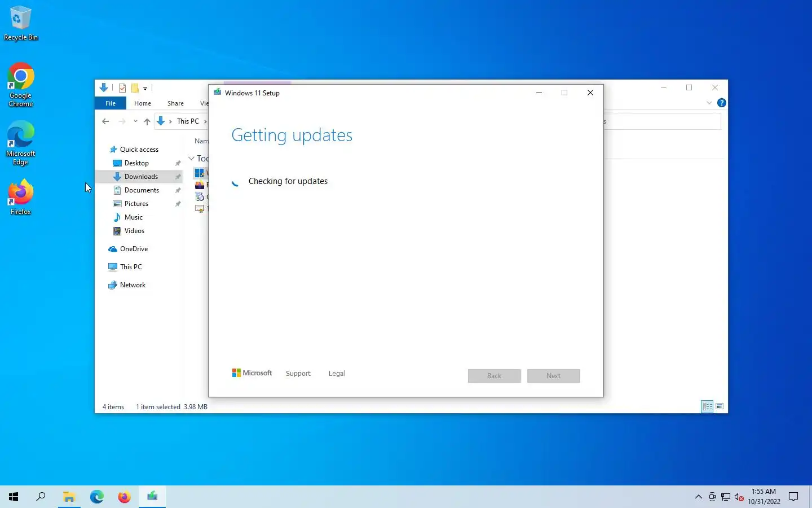Select Quick access in Explorer sidebar
Image resolution: width=812 pixels, height=508 pixels.
(x=139, y=150)
